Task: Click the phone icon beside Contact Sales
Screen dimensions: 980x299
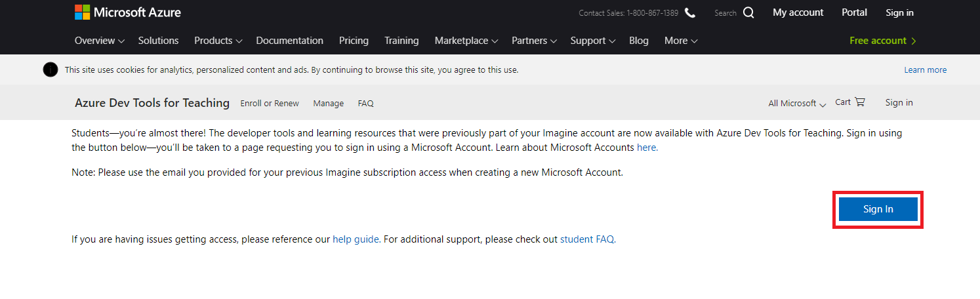Action: (690, 12)
